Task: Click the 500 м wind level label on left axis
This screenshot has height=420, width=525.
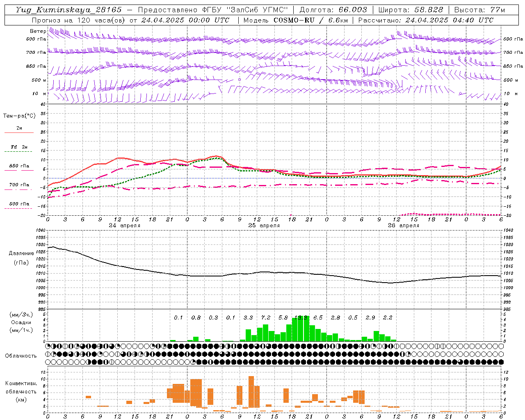Action: point(39,80)
